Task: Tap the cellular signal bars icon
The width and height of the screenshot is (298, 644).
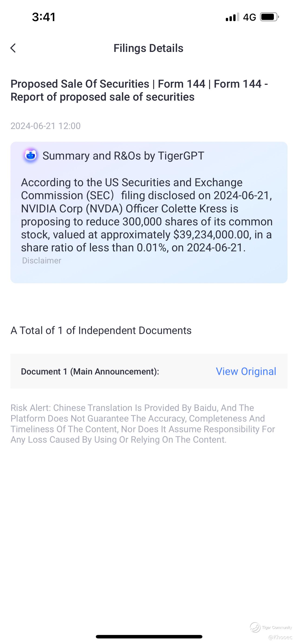Action: coord(232,17)
